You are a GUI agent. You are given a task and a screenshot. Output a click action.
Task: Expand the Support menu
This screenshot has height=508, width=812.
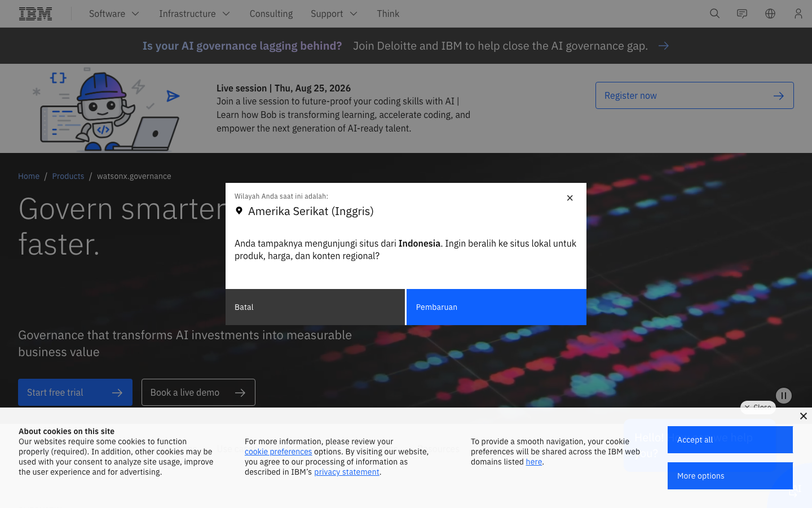[x=334, y=14]
